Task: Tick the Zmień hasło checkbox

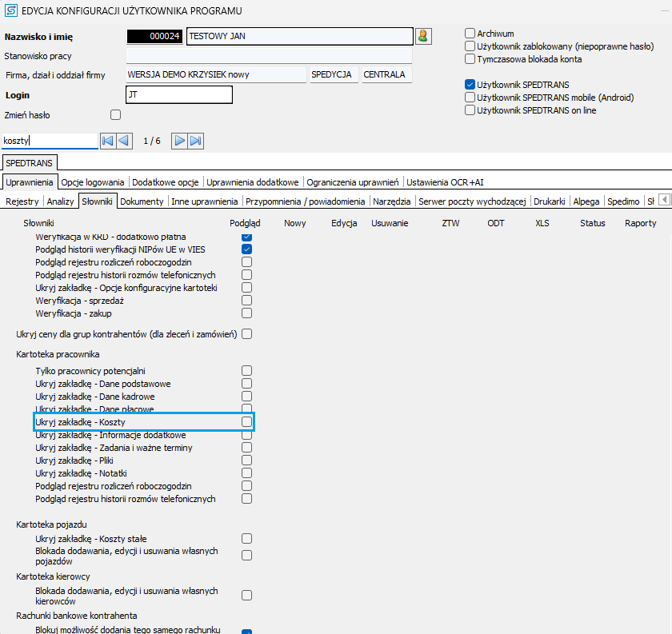Action: click(115, 115)
